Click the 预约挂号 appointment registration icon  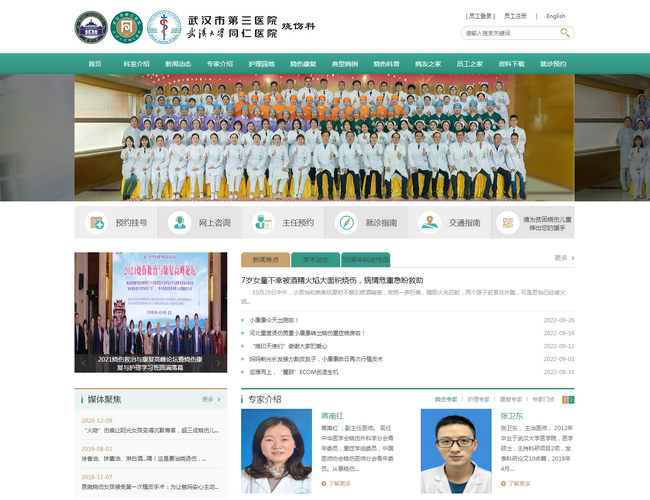point(97,223)
